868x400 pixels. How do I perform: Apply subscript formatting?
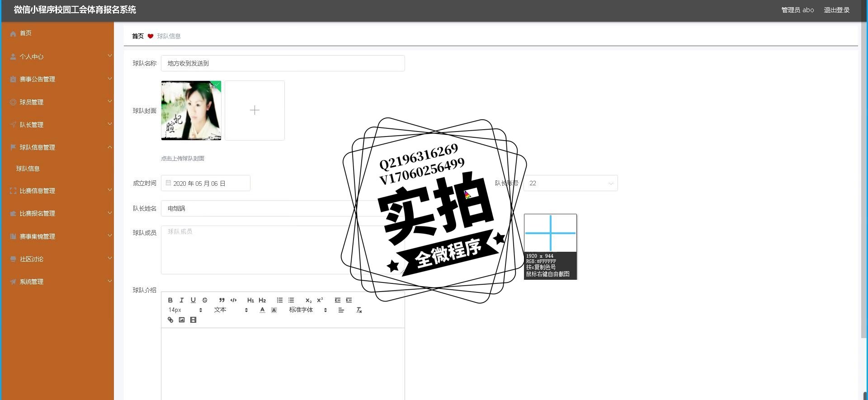click(x=308, y=300)
